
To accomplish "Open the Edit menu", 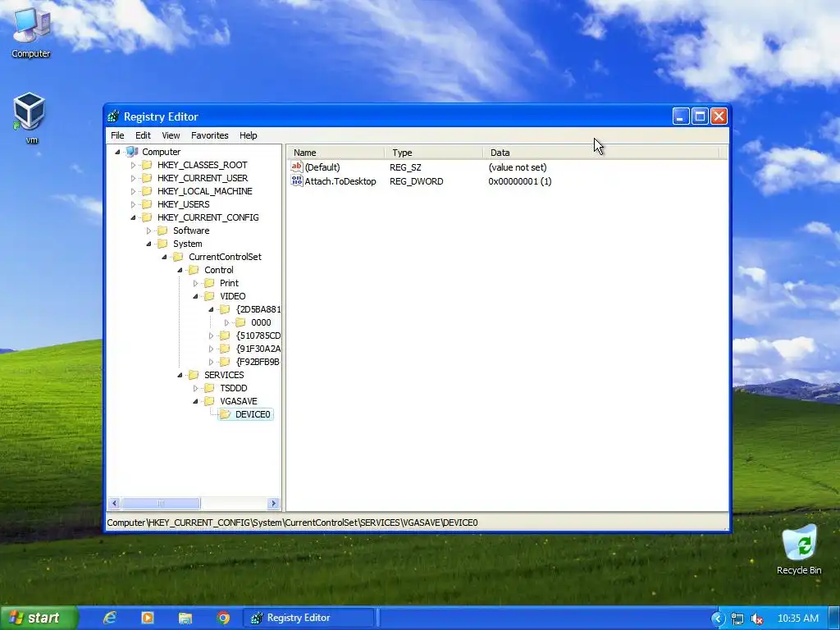I will coord(143,135).
